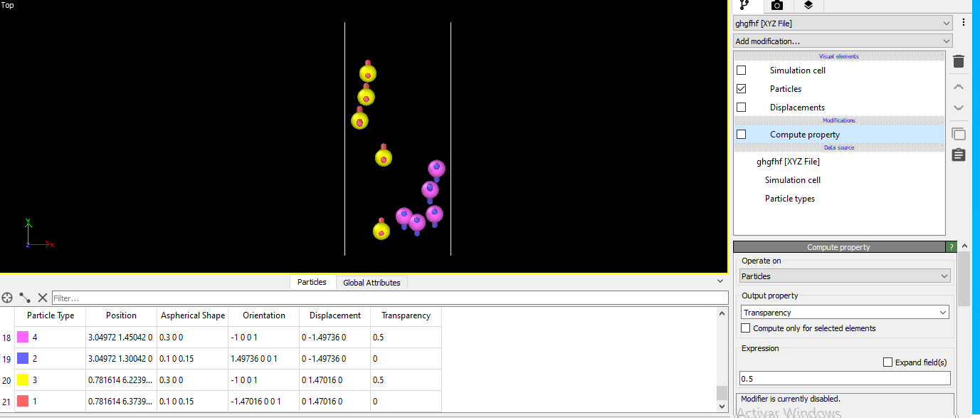Screen dimensions: 980x418
Task: Select the pipeline editor tab
Action: [x=744, y=6]
